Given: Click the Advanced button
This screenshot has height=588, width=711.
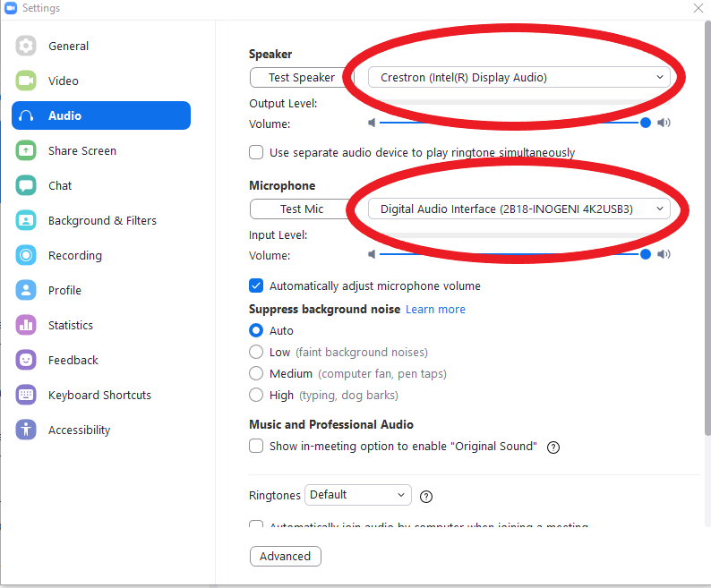Looking at the screenshot, I should [x=285, y=556].
